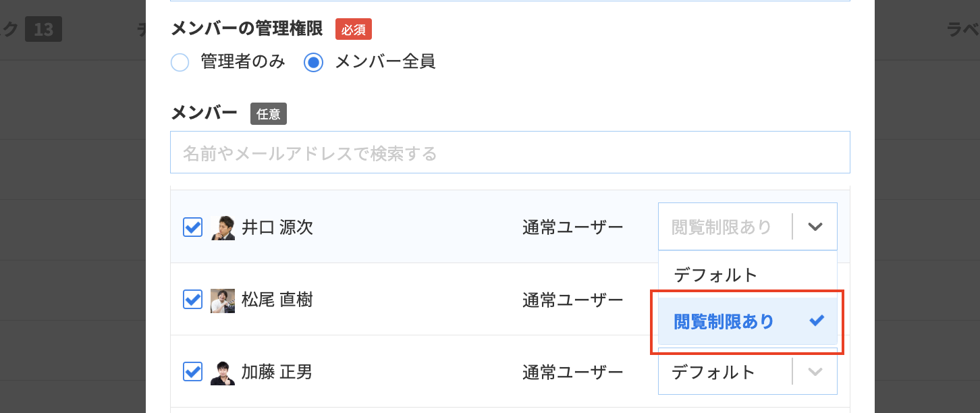980x413 pixels.
Task: Click the task count badge 13
Action: click(43, 30)
